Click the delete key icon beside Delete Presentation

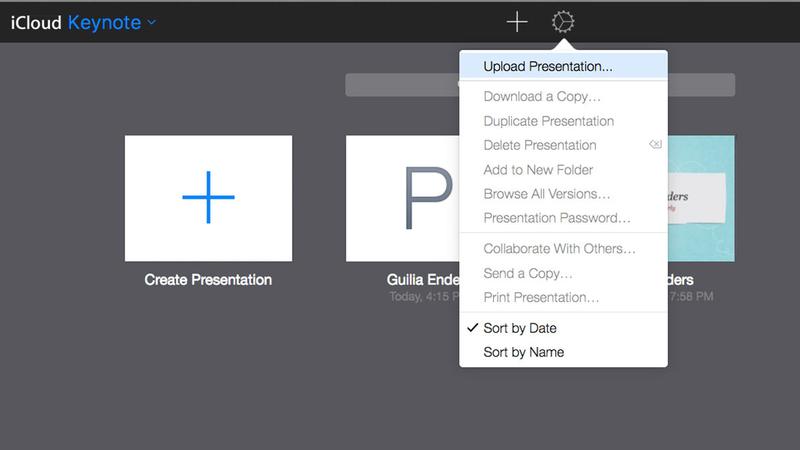pos(654,145)
